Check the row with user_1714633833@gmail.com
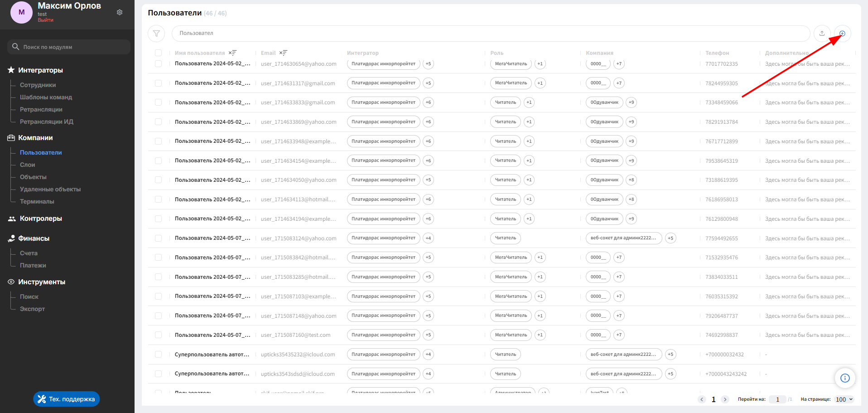 click(158, 102)
